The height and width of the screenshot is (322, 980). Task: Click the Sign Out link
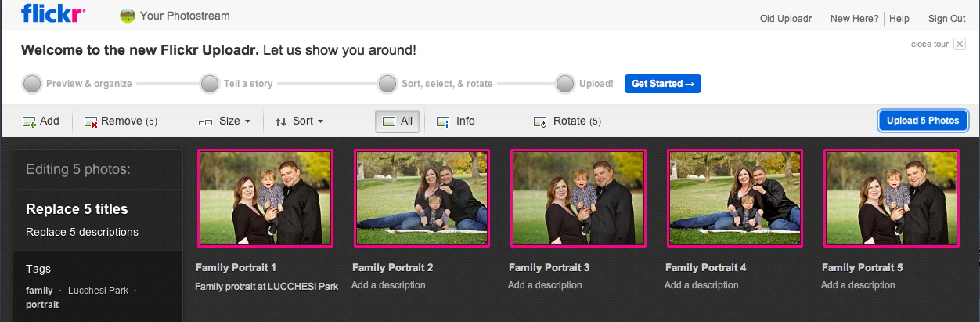(946, 19)
